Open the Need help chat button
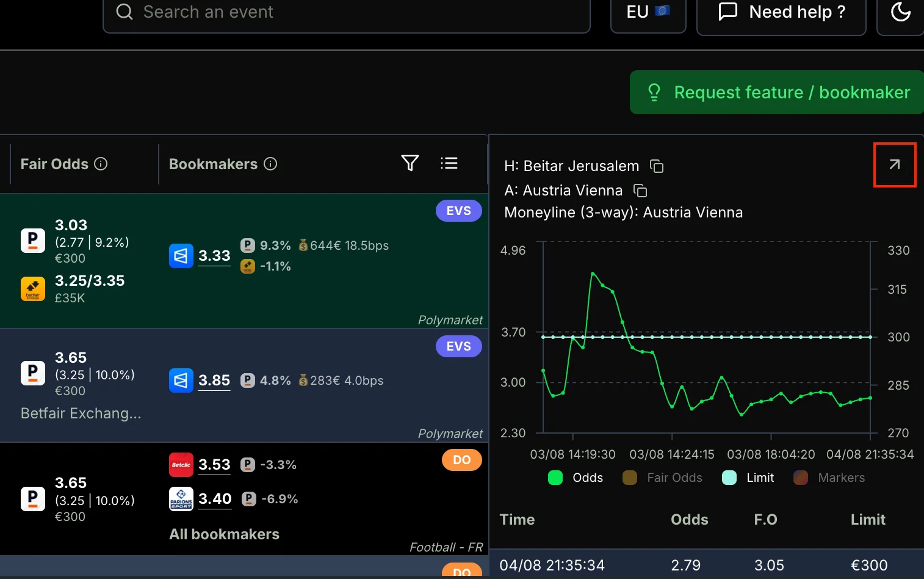The height and width of the screenshot is (579, 924). click(x=781, y=12)
